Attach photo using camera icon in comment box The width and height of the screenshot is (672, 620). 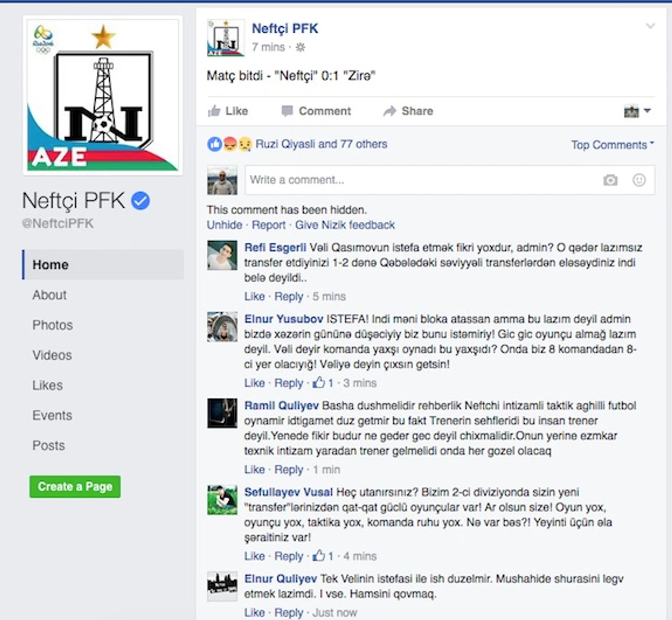click(610, 180)
